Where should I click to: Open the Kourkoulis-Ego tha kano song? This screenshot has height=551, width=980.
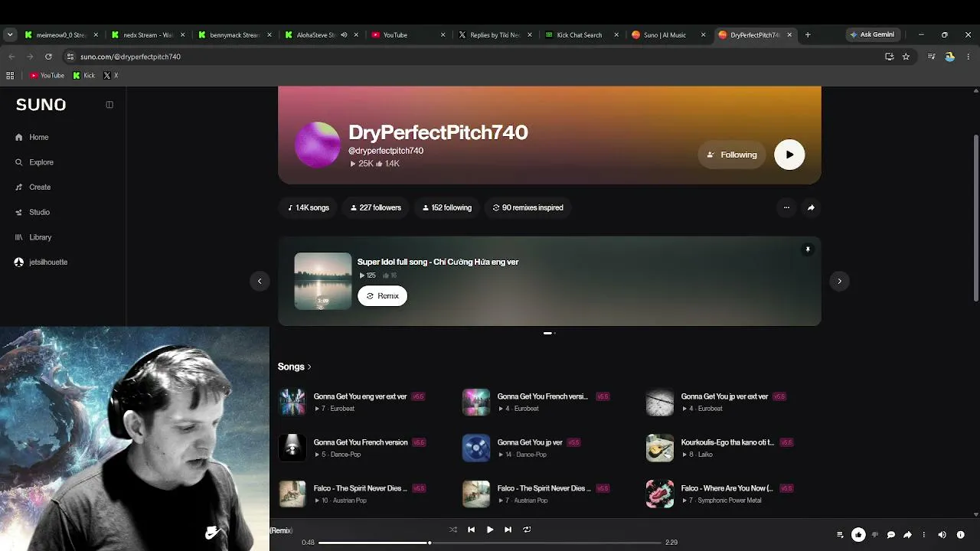coord(727,442)
